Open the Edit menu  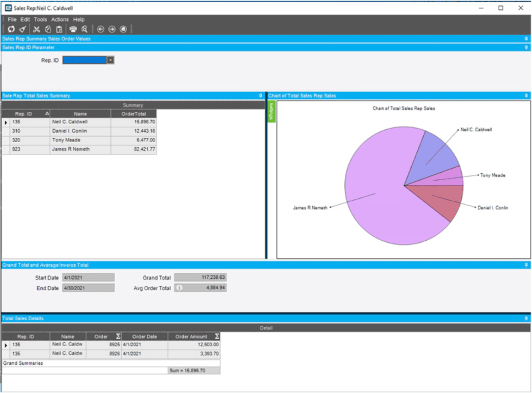25,19
